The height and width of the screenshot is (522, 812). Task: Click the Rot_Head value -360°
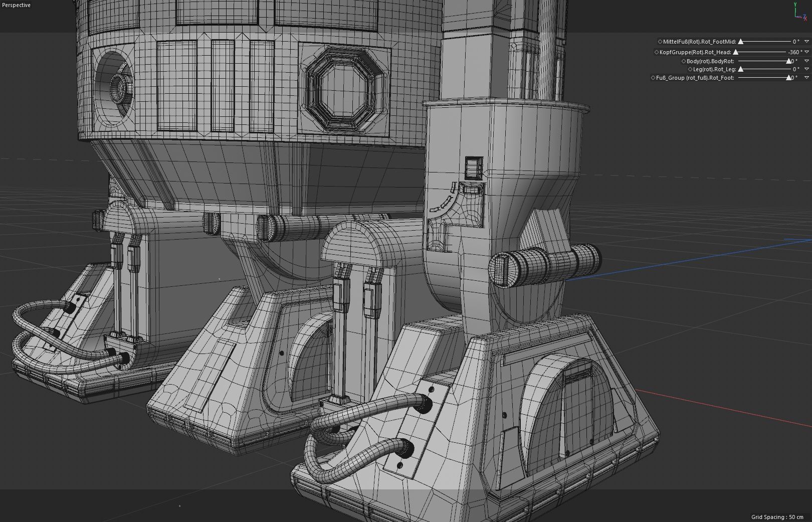(x=795, y=52)
